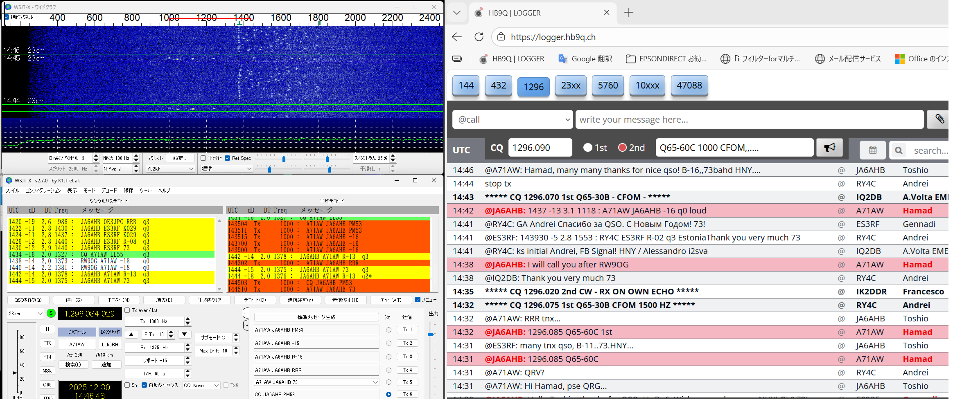Screen dimensions: 980x413
Task: Select the 1st period radio button
Action: tap(588, 148)
